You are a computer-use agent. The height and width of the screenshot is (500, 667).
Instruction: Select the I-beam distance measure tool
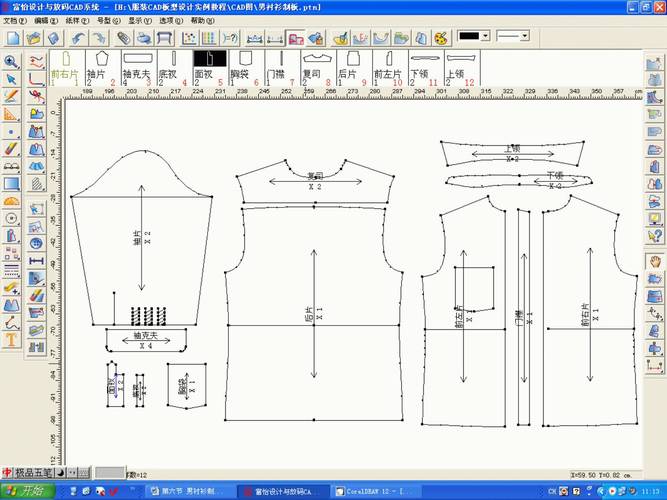[x=37, y=261]
